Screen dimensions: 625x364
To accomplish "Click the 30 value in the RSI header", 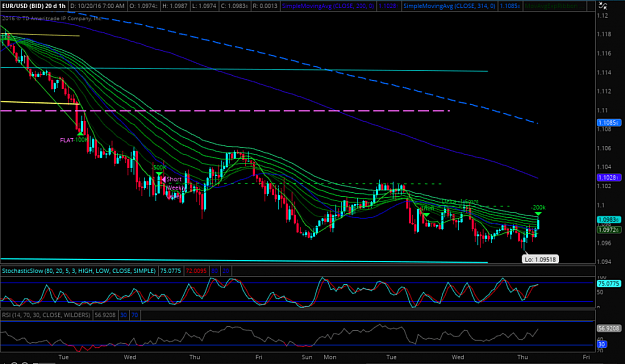I will (x=124, y=315).
